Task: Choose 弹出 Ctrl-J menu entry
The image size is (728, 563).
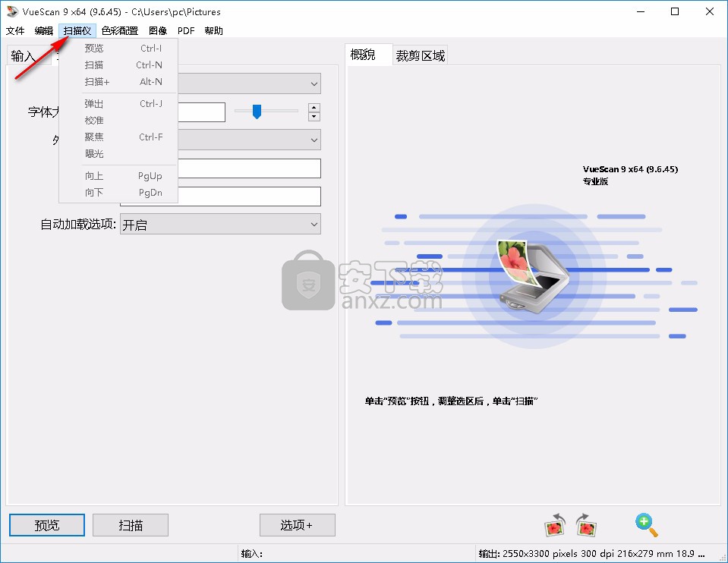Action: click(x=118, y=103)
